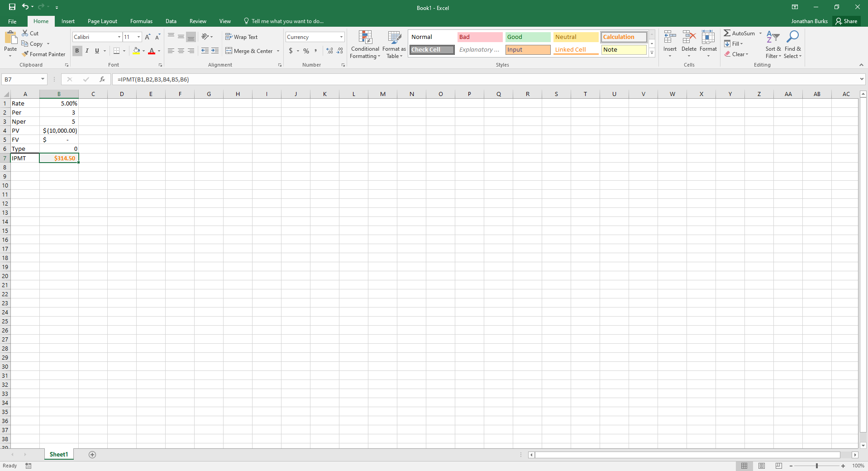Switch to Page Layout view in status bar

761,466
